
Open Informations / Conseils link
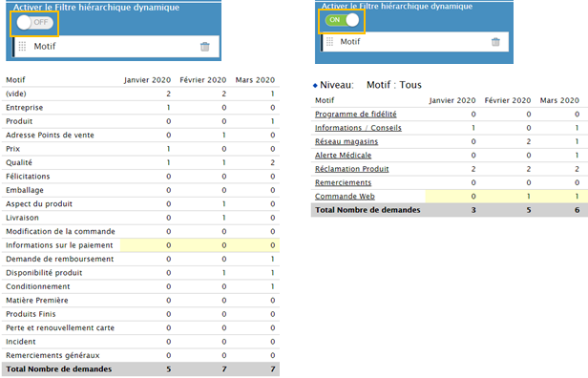358,128
